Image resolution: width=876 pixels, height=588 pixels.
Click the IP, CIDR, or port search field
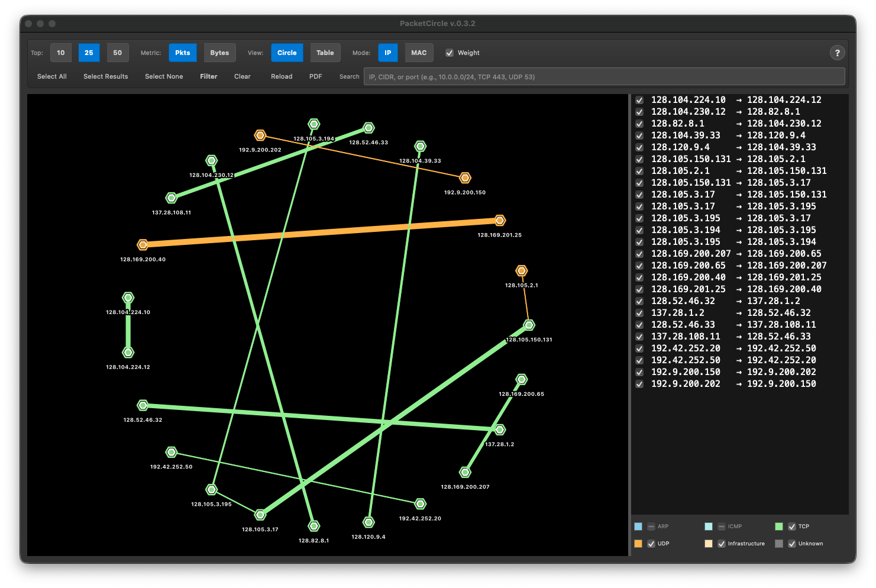(604, 76)
